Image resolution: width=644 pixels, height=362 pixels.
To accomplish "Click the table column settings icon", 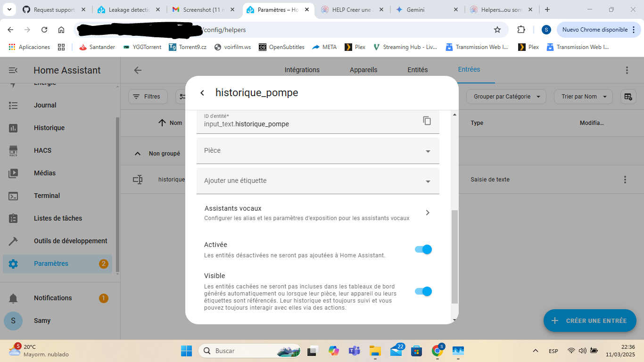I will click(627, 97).
